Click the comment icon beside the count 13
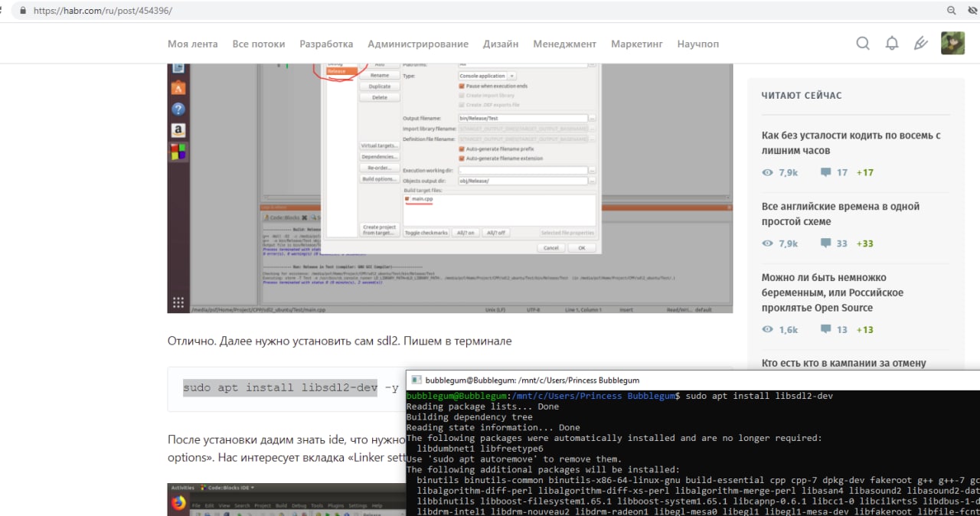 (x=825, y=330)
